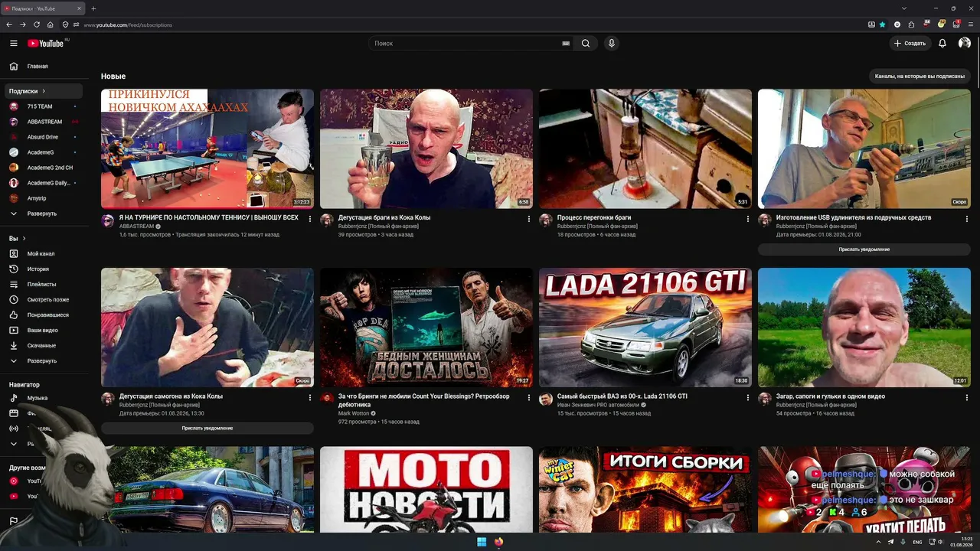This screenshot has width=980, height=551.
Task: Open the Windows Start menu
Action: [x=482, y=542]
